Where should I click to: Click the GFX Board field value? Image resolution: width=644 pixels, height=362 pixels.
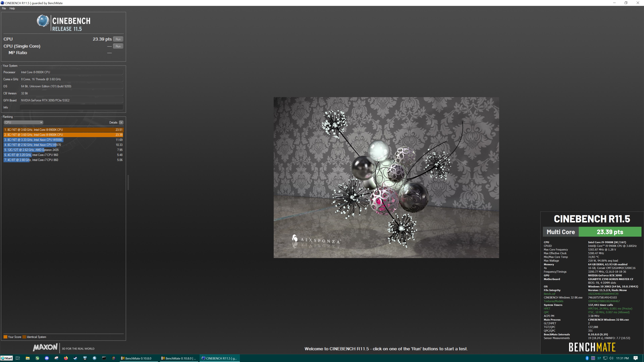click(x=71, y=100)
